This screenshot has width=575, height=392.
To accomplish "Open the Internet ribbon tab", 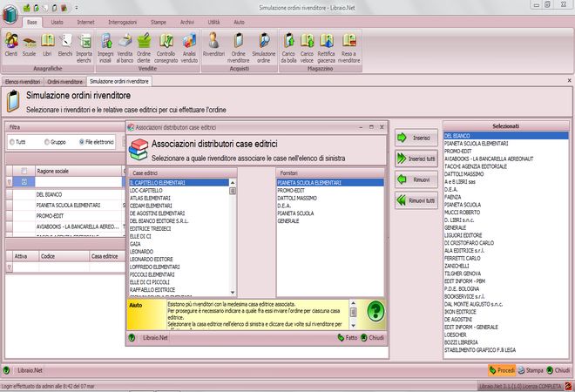I will [x=85, y=23].
